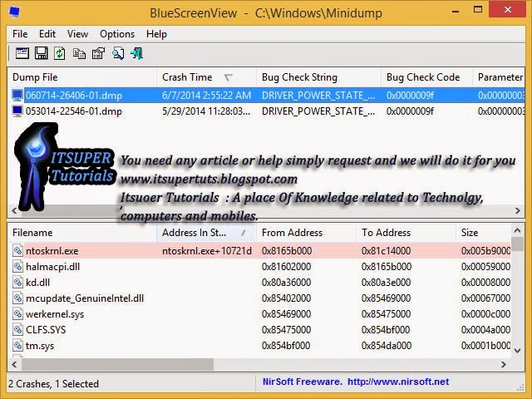Sort by Address In Stack column

(x=207, y=233)
